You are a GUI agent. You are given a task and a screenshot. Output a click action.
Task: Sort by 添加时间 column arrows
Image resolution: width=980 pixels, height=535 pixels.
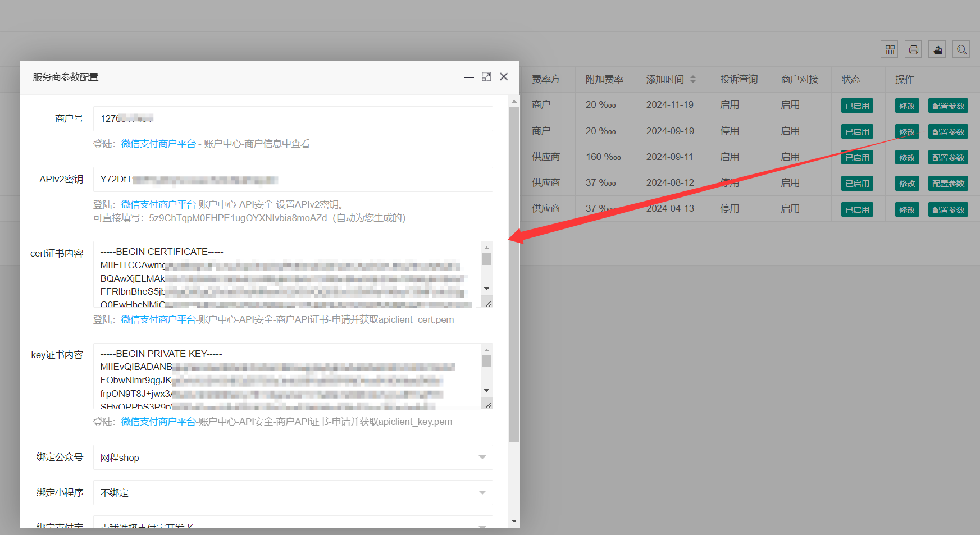pyautogui.click(x=693, y=79)
